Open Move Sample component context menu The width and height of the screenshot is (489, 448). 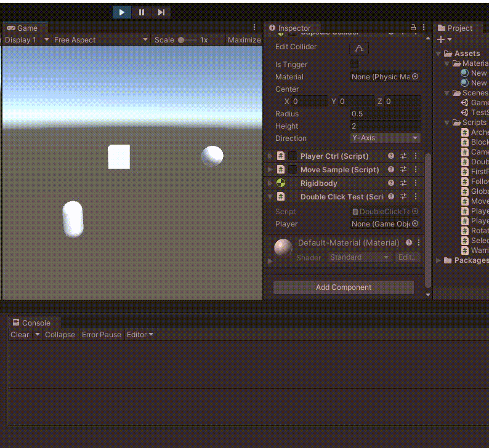pyautogui.click(x=416, y=169)
